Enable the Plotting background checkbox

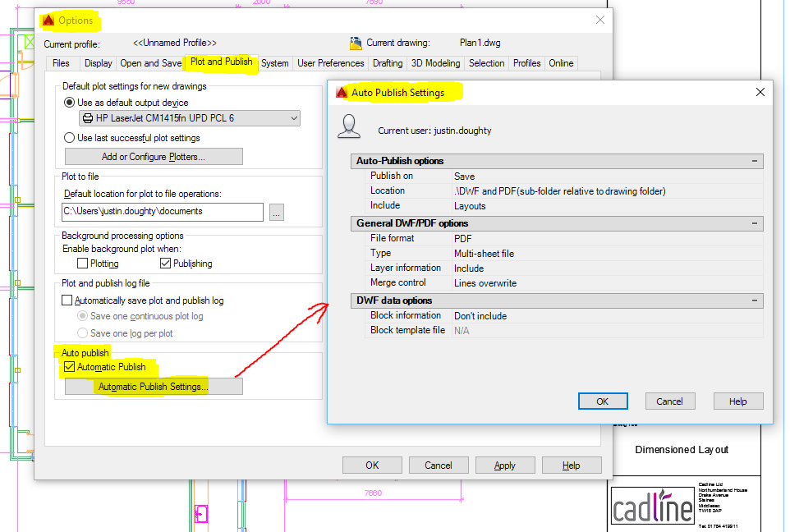(82, 264)
